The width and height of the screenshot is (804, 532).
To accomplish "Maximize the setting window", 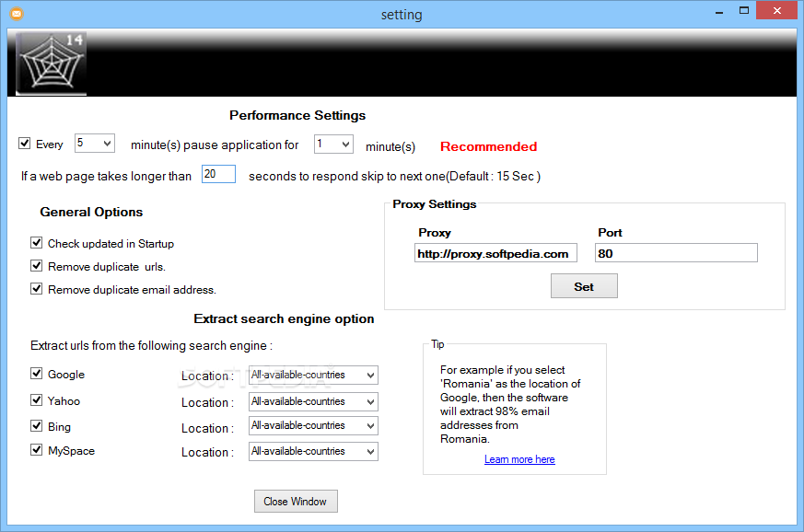I will pos(744,11).
